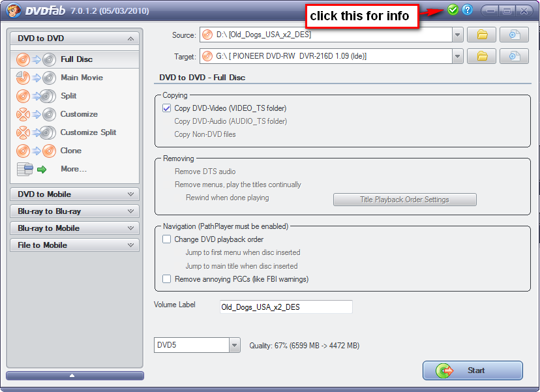This screenshot has height=392, width=540.
Task: Click the Clone dual orange disc icon
Action: [x=36, y=151]
